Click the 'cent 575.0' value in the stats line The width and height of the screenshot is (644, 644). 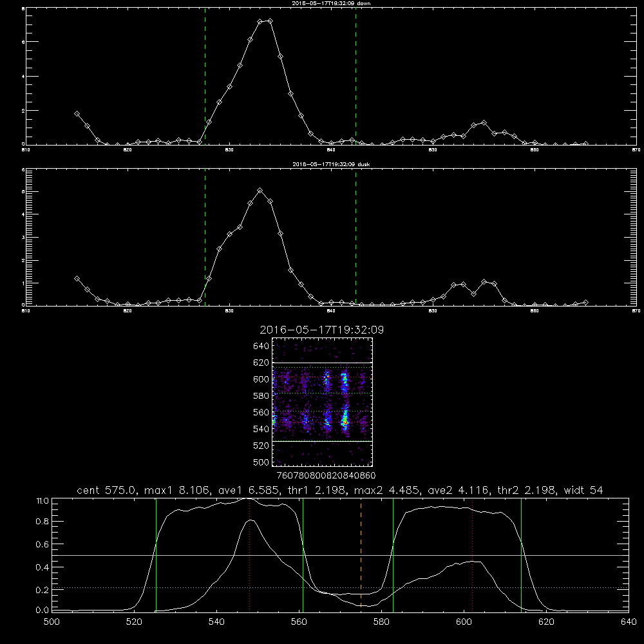[x=107, y=490]
